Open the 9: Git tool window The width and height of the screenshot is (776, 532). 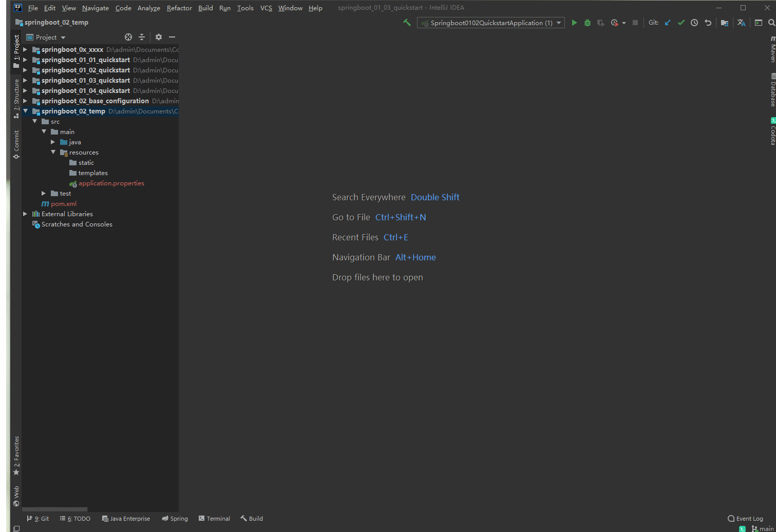[38, 519]
